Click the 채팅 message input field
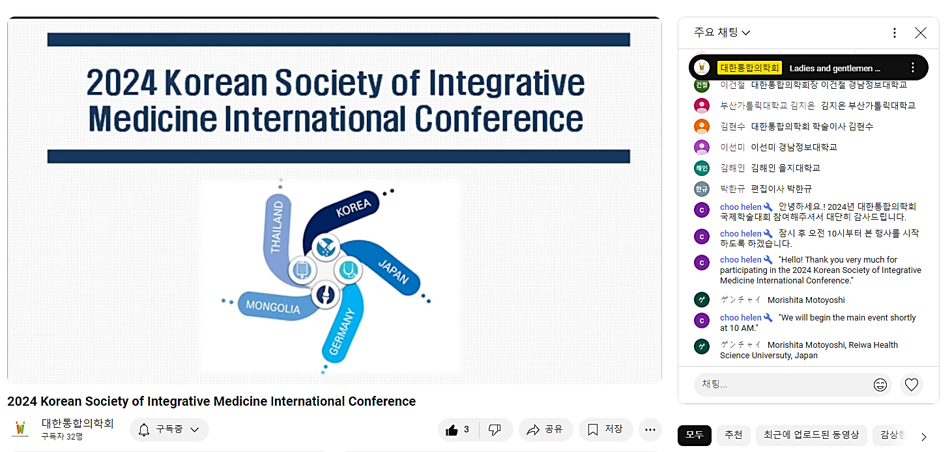Viewport: 952px width, 452px height. tap(780, 384)
